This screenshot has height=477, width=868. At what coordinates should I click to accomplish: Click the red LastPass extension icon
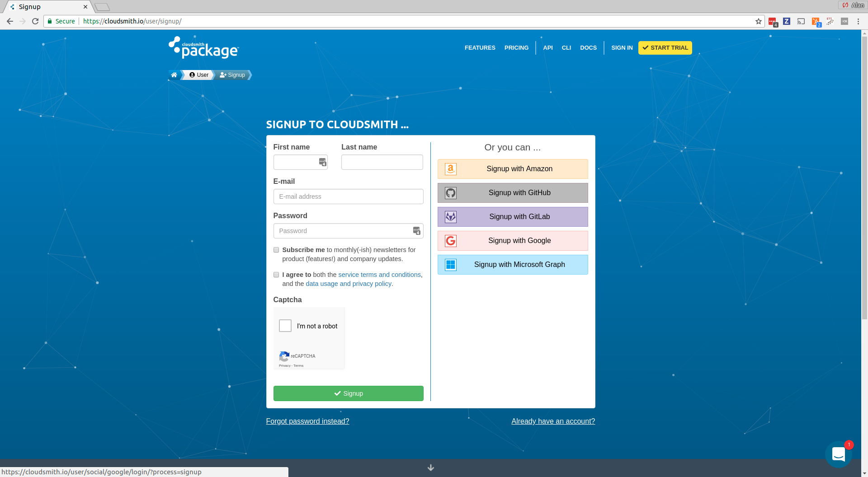pos(773,22)
